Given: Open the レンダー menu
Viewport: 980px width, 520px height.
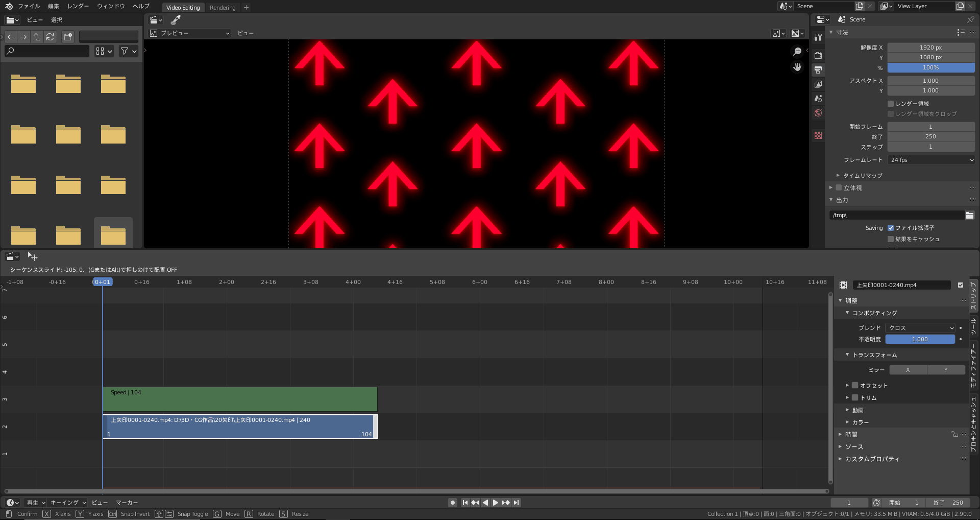Looking at the screenshot, I should (78, 6).
